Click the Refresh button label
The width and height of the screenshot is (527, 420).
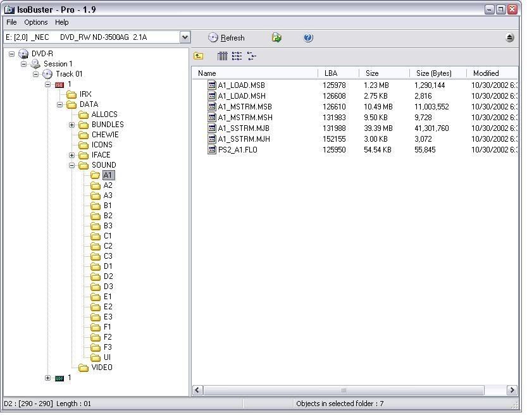point(233,38)
